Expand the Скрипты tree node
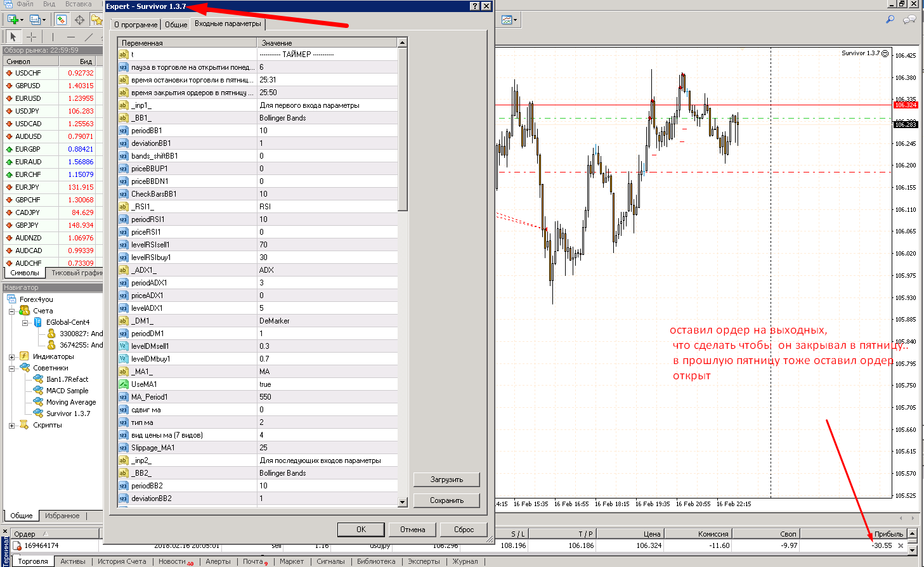Screen dimensions: 924x567 pos(11,426)
